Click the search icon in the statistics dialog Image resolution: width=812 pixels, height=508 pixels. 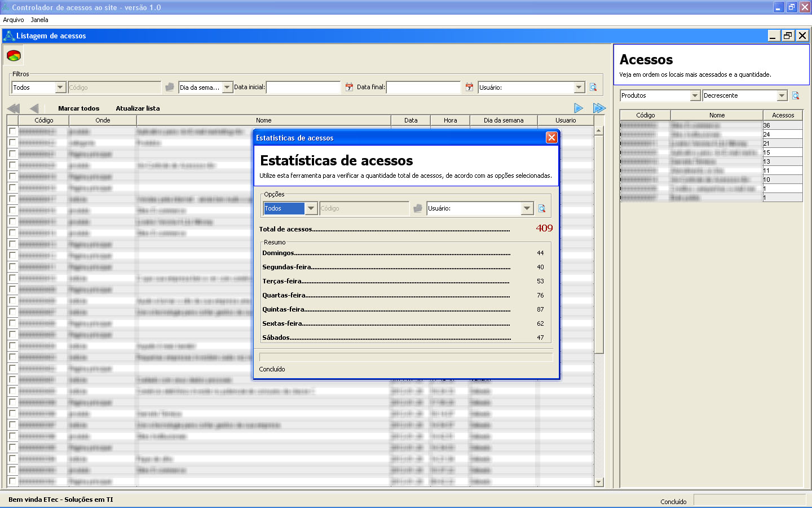[x=542, y=208]
